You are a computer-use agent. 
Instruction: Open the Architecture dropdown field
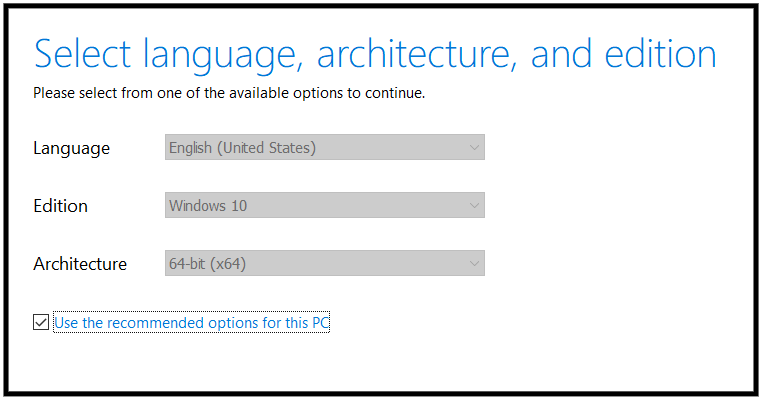(x=324, y=264)
